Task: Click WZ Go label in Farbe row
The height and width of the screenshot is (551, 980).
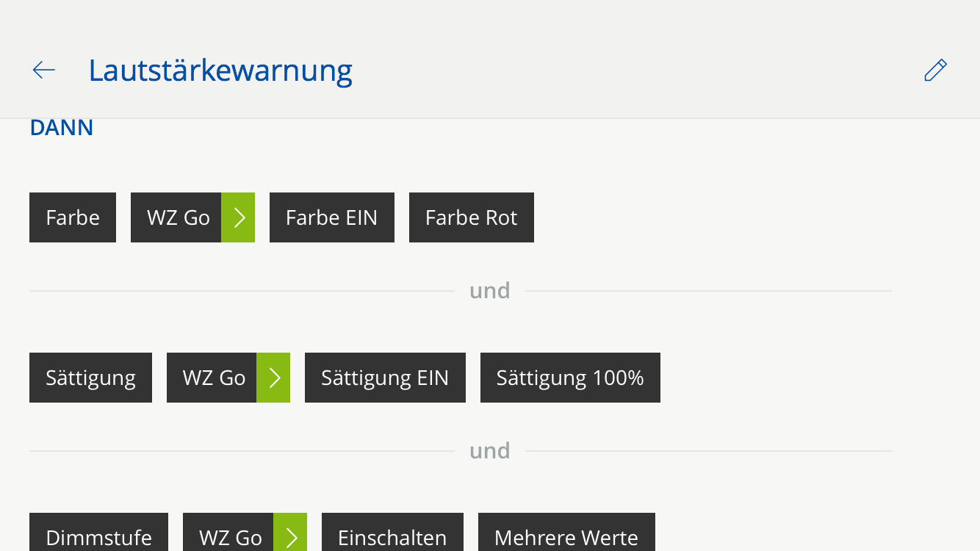Action: pos(178,217)
